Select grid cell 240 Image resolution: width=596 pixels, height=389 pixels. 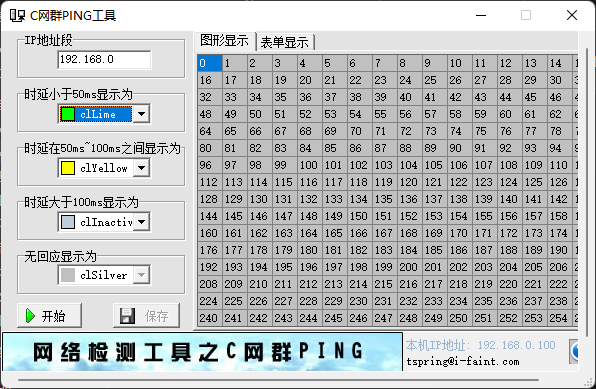pyautogui.click(x=210, y=318)
